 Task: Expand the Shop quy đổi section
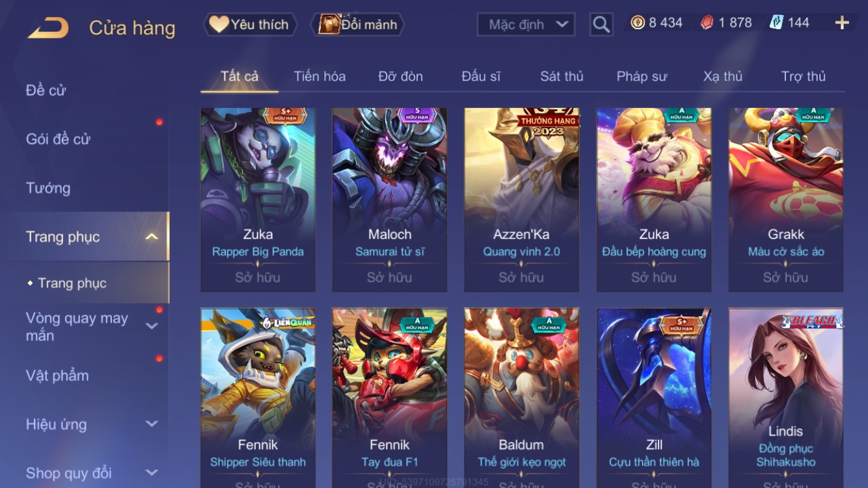point(152,473)
